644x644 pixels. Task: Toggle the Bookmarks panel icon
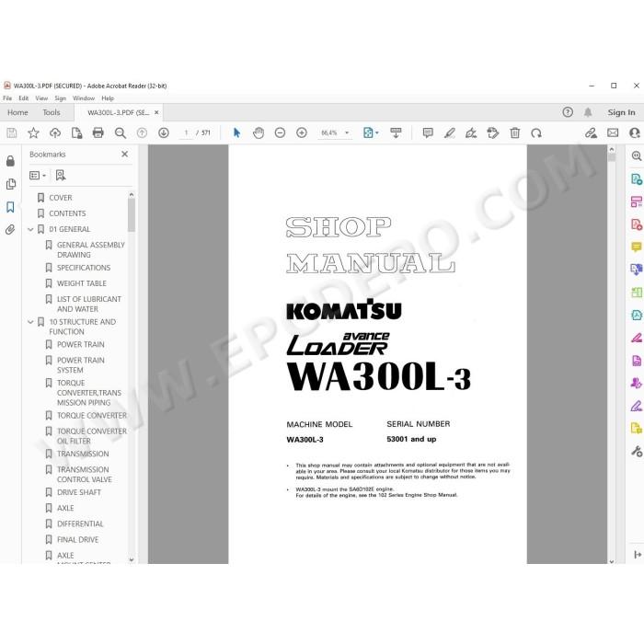[11, 207]
